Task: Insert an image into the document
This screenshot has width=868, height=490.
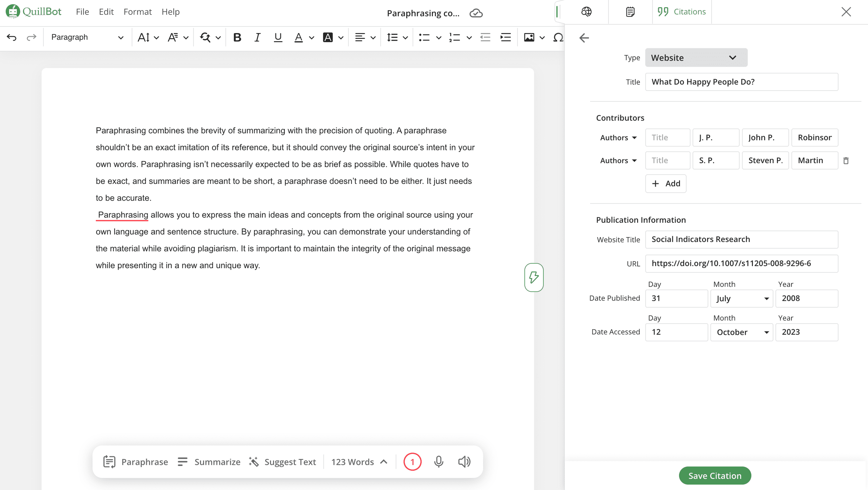Action: pyautogui.click(x=529, y=37)
